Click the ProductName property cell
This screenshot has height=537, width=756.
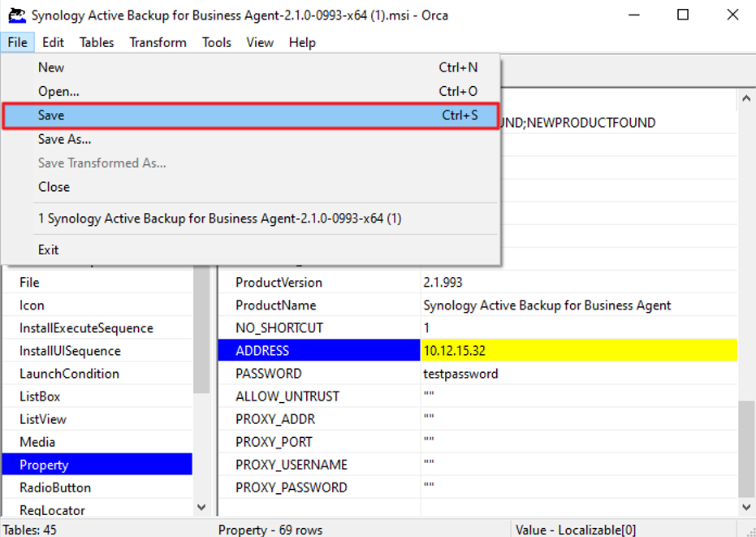pos(319,305)
